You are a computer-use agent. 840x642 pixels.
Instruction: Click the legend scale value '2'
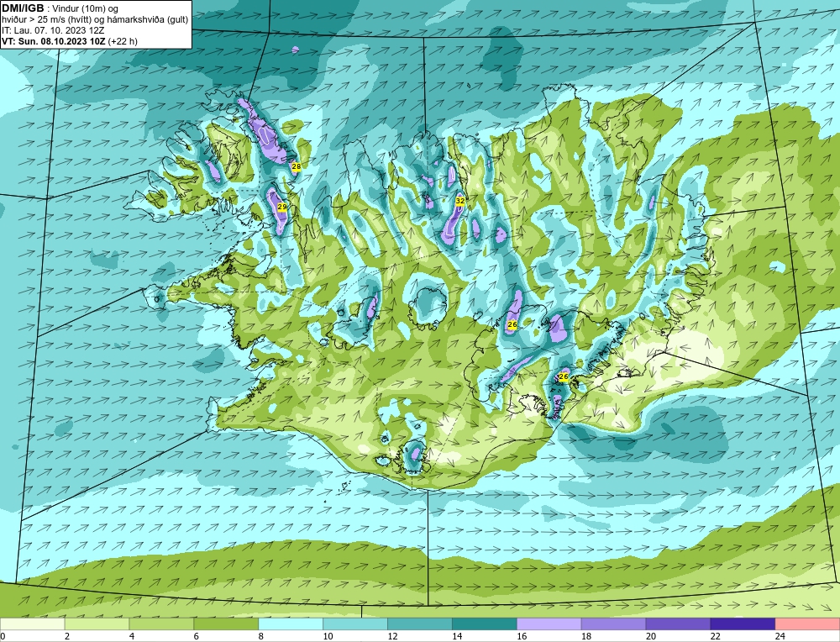pyautogui.click(x=67, y=636)
